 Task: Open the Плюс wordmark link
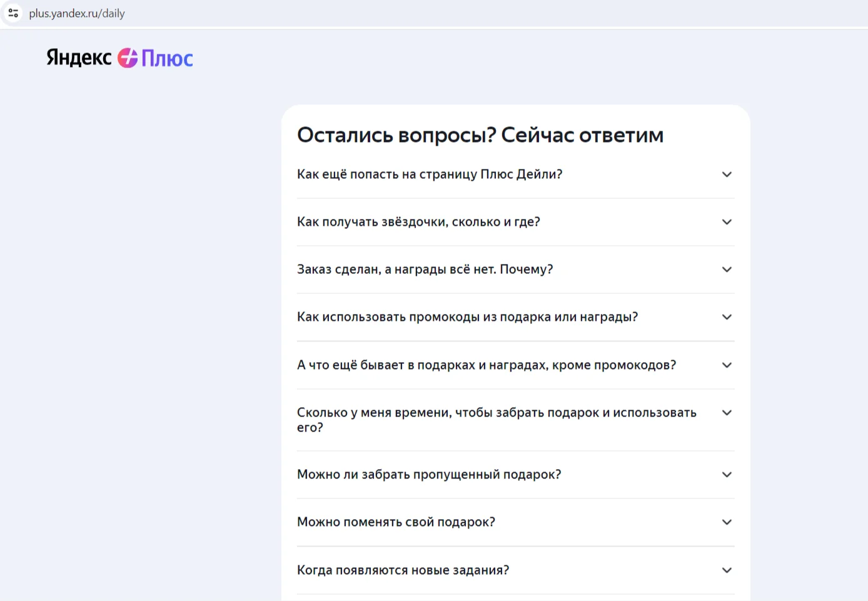[167, 58]
